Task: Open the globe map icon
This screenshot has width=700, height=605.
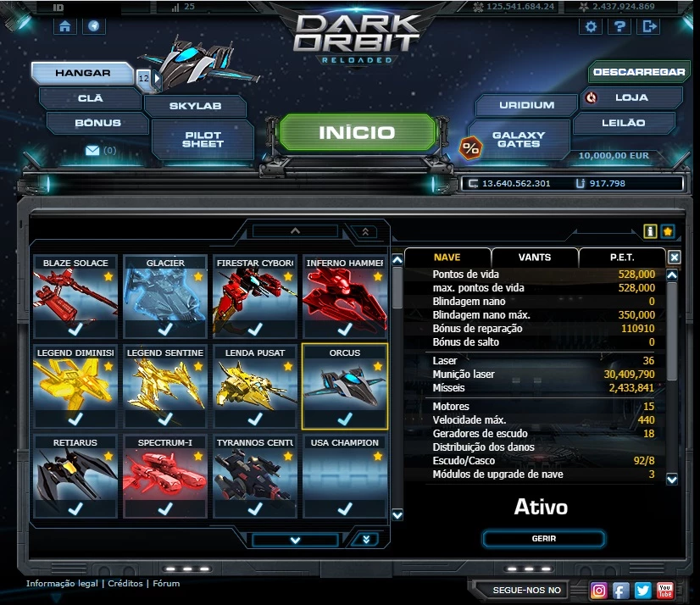Action: coord(94,26)
